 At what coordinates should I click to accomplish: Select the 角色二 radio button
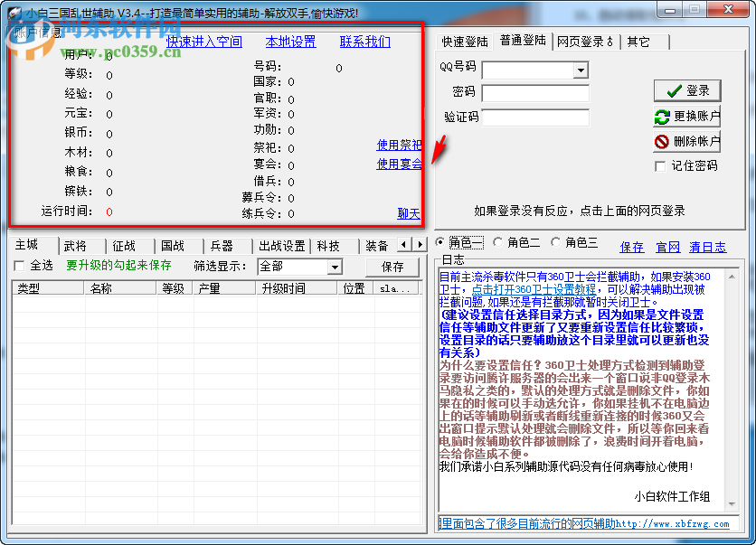pos(498,242)
